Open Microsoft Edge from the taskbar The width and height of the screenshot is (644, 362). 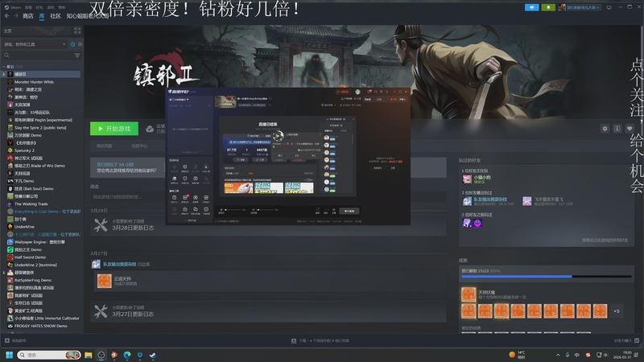point(127,355)
